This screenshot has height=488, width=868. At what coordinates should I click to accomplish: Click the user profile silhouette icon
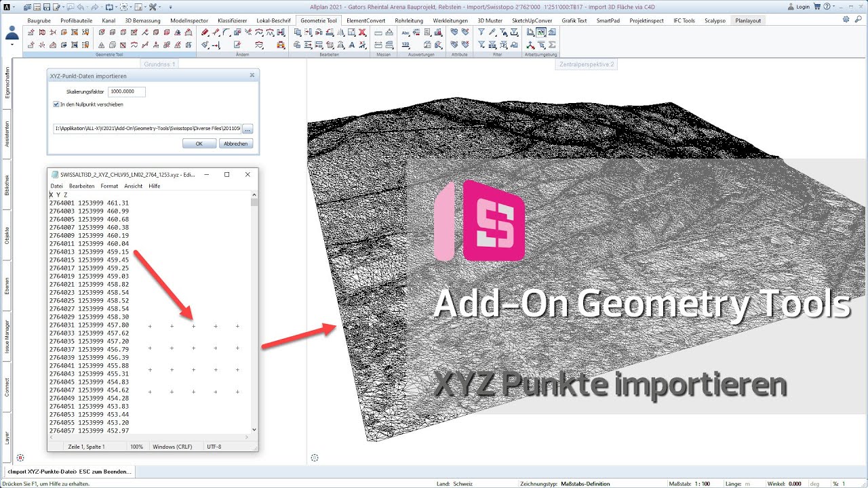click(x=12, y=33)
